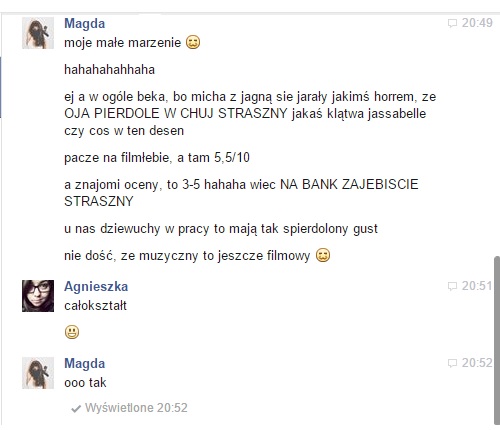Click the emoji after 'moje małe marzenie'
This screenshot has width=500, height=430.
193,42
